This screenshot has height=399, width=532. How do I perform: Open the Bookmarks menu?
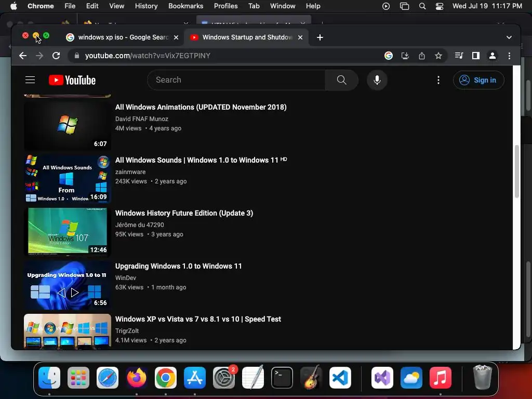click(185, 6)
